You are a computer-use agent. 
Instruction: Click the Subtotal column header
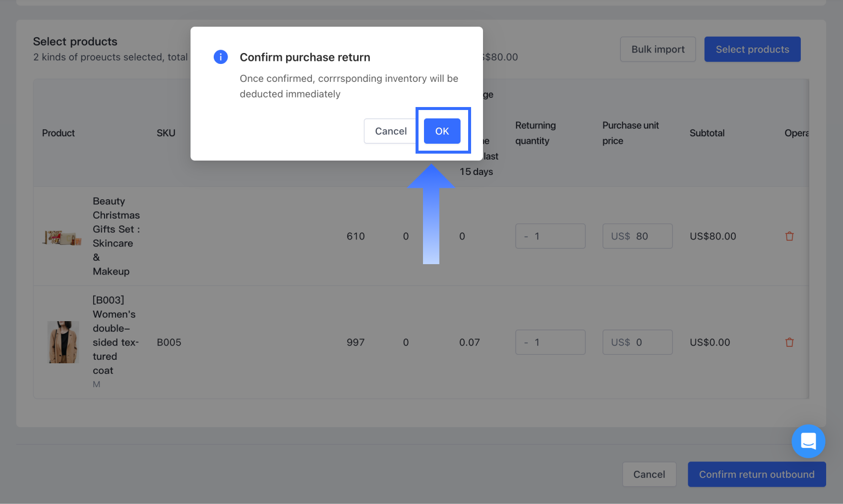pyautogui.click(x=707, y=133)
